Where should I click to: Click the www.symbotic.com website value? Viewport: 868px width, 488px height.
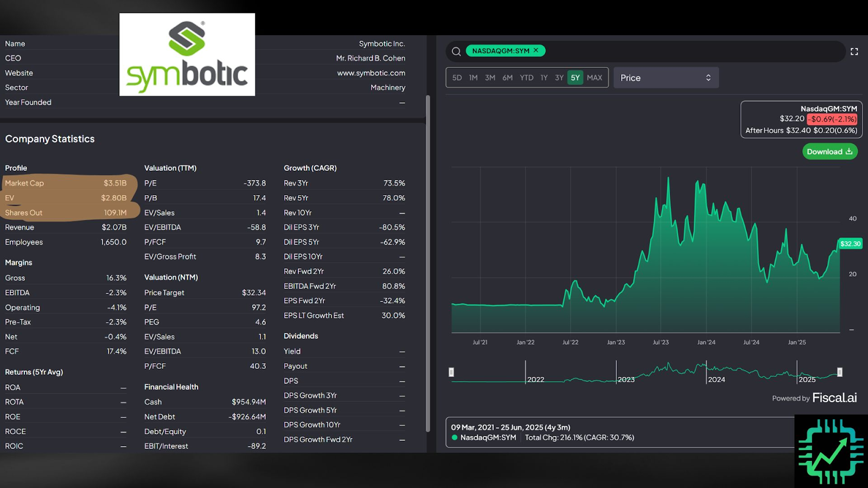point(371,73)
